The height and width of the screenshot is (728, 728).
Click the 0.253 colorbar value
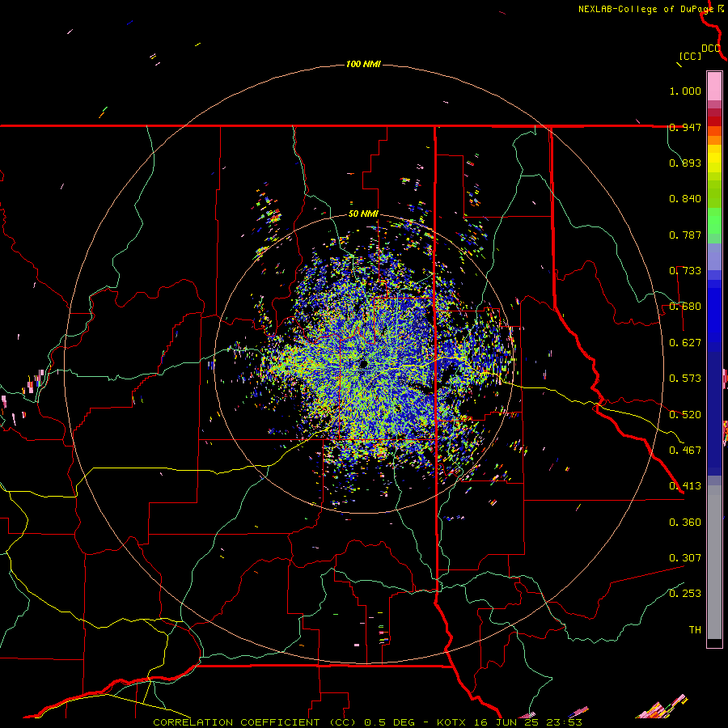[685, 594]
